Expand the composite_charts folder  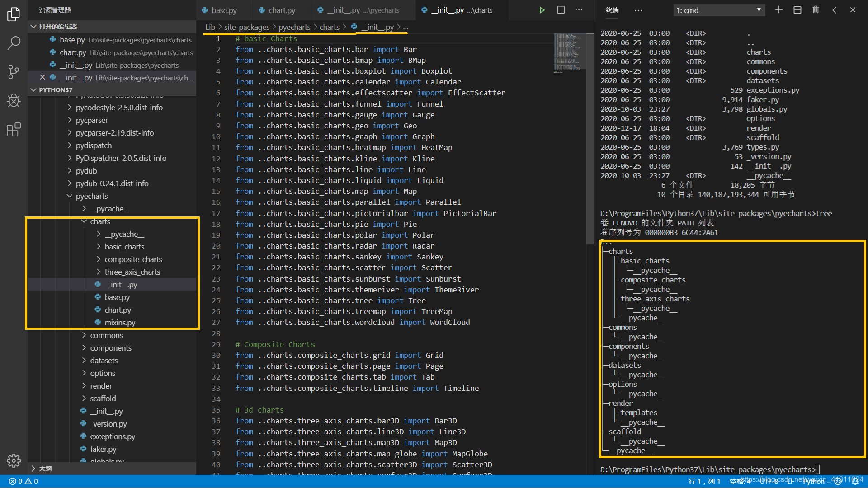[133, 259]
